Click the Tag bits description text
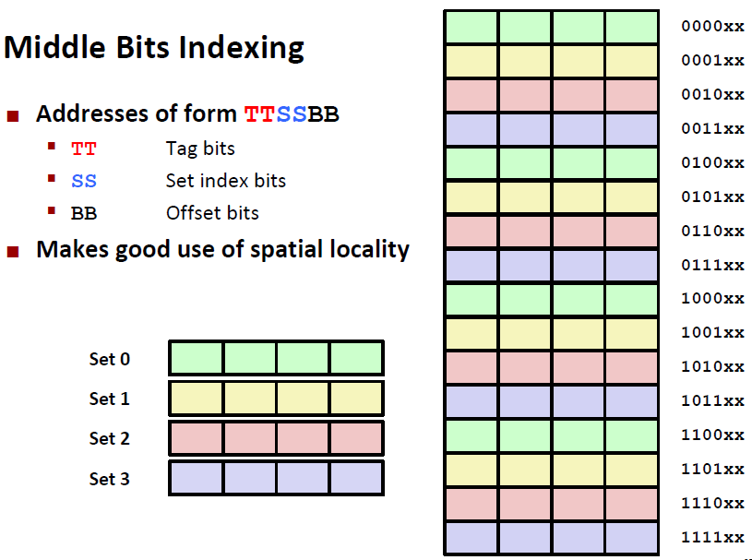Screen dimensions: 752x560 200,149
